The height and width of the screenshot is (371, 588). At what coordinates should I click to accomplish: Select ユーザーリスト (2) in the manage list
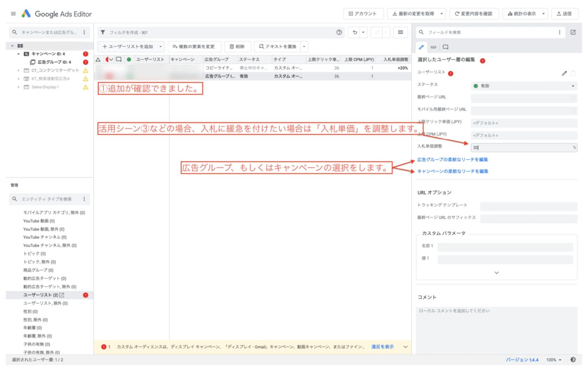click(41, 295)
